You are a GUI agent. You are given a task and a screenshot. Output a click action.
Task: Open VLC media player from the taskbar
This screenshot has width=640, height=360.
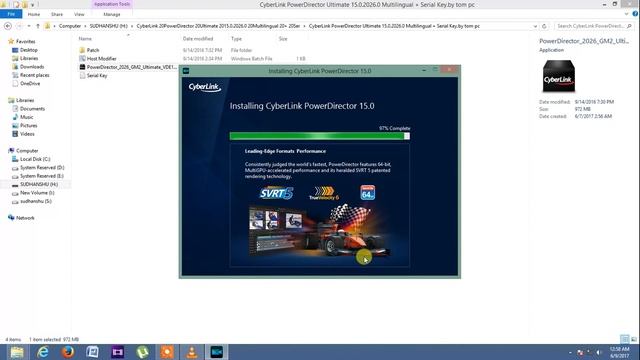(x=192, y=352)
